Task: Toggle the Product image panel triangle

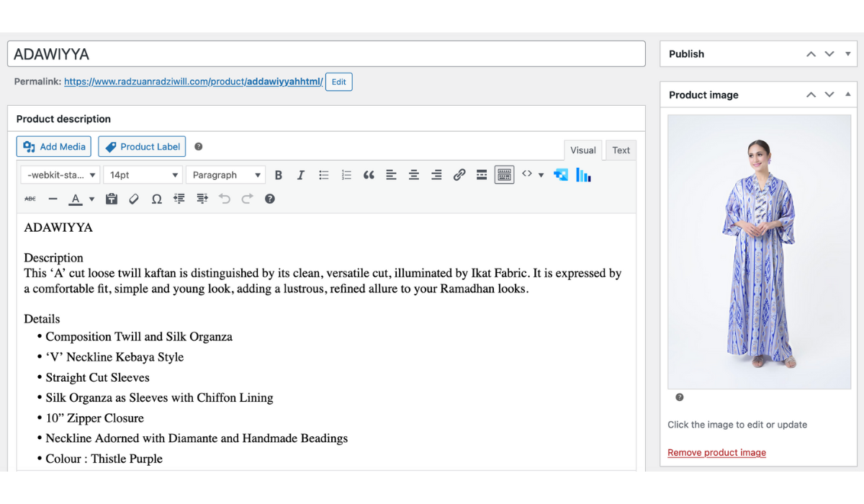Action: (x=848, y=94)
